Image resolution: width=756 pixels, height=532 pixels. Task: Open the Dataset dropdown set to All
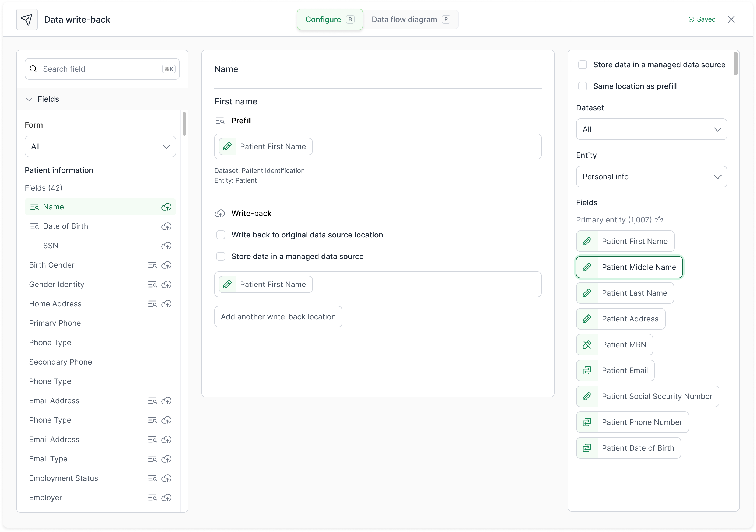pos(651,129)
